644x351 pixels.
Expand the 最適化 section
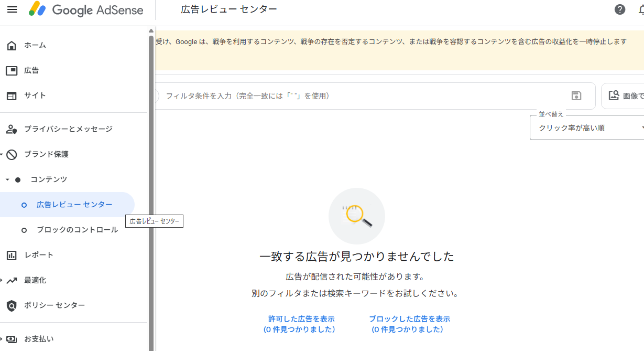[2, 280]
